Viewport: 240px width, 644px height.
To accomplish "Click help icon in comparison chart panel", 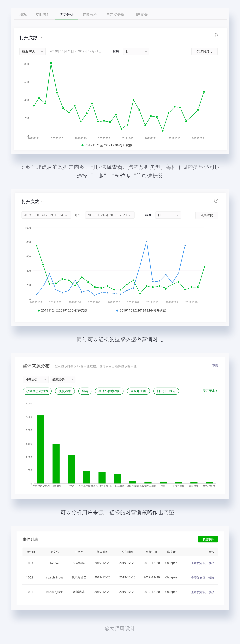I will pyautogui.click(x=216, y=201).
